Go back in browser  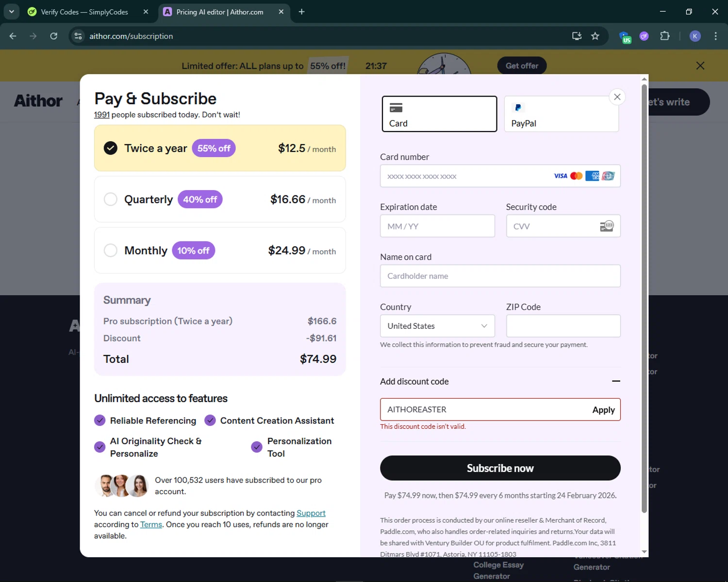point(13,36)
